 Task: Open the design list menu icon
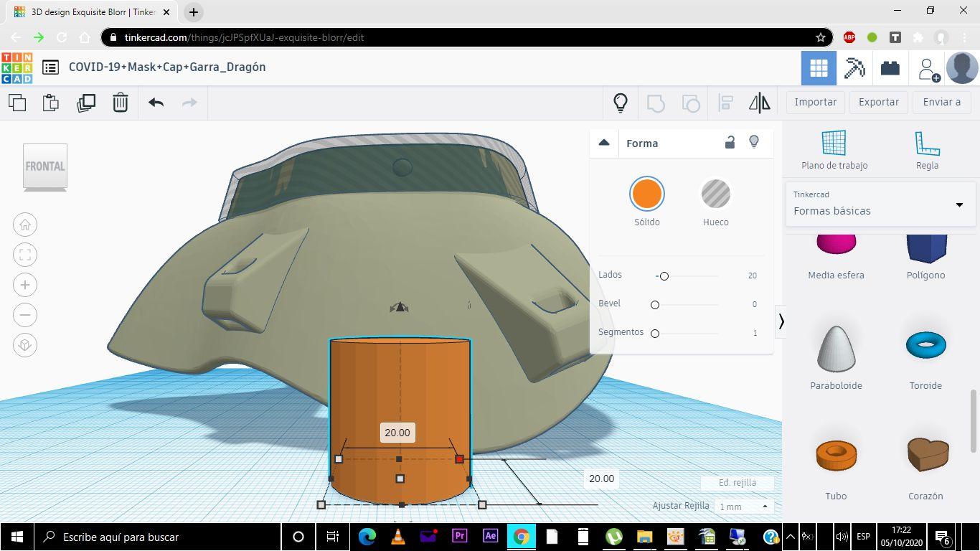(50, 67)
